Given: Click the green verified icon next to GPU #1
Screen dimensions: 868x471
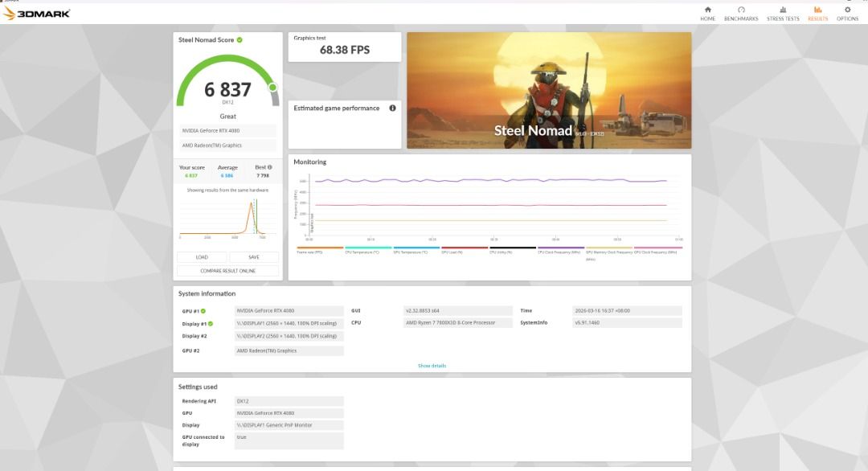Looking at the screenshot, I should (x=203, y=311).
